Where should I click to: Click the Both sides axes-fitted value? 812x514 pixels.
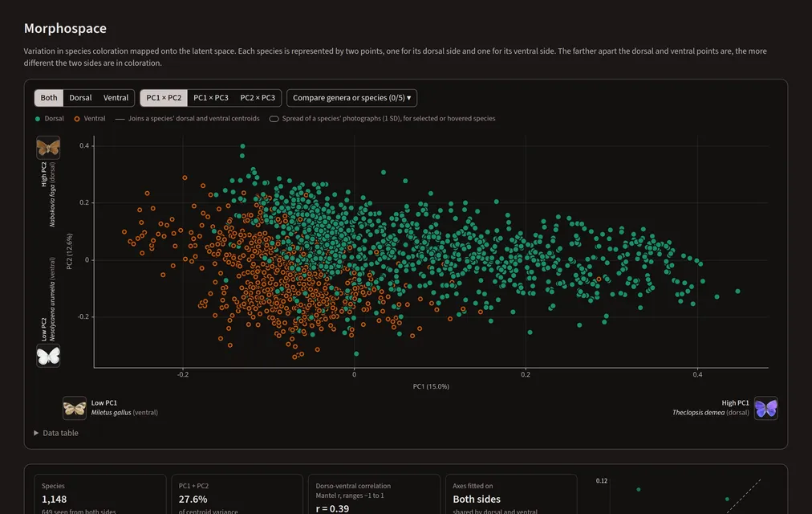pyautogui.click(x=477, y=500)
